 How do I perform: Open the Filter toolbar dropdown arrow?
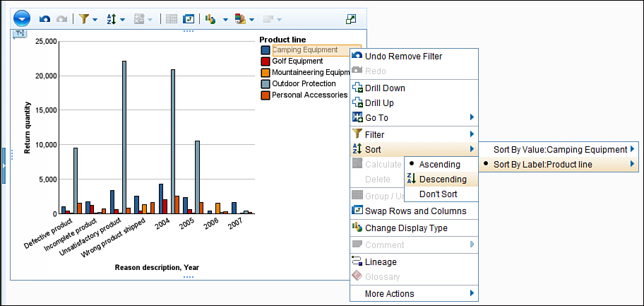coord(95,19)
